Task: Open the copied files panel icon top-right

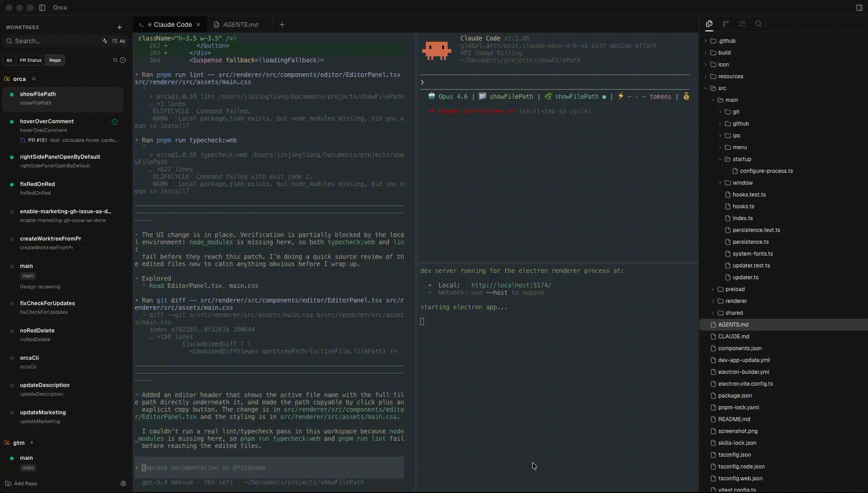Action: tap(709, 24)
